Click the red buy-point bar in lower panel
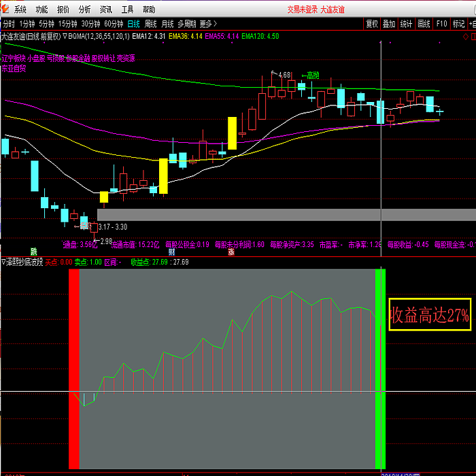The width and height of the screenshot is (476, 476). tap(74, 369)
